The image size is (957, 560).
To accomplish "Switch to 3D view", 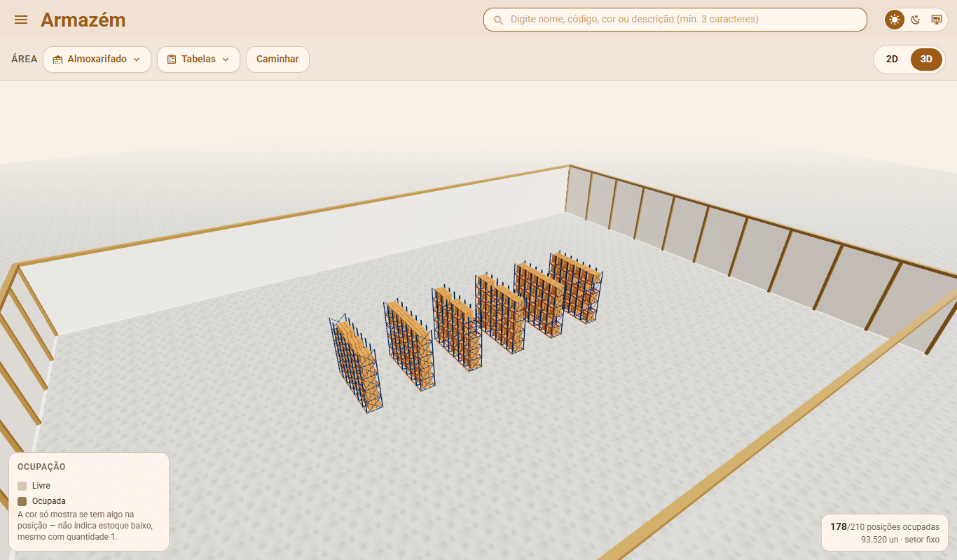I will (x=926, y=59).
